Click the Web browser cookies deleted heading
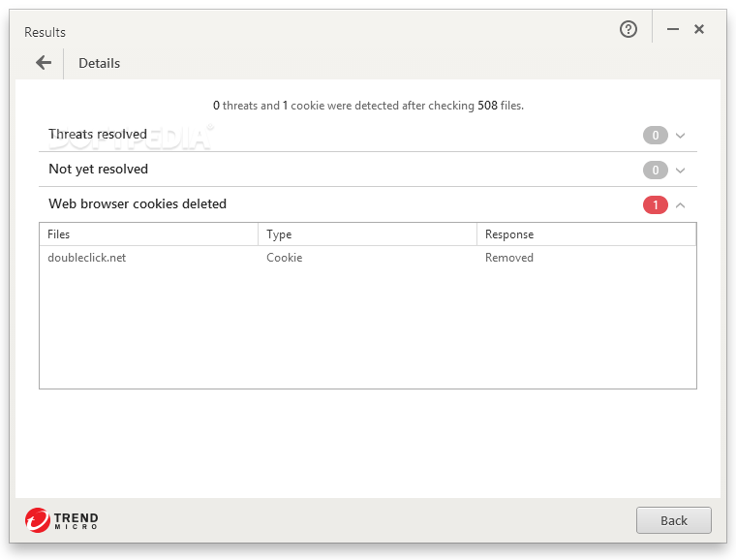Image resolution: width=736 pixels, height=560 pixels. click(138, 203)
